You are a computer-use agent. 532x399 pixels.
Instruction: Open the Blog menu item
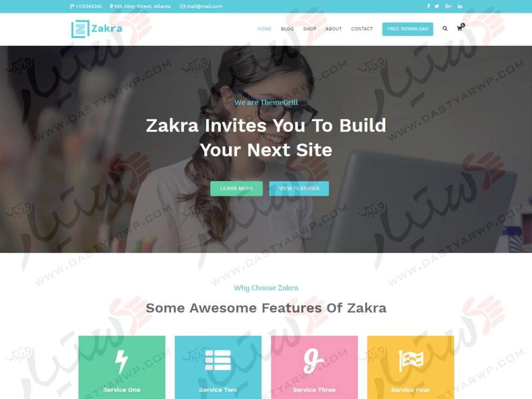point(287,29)
